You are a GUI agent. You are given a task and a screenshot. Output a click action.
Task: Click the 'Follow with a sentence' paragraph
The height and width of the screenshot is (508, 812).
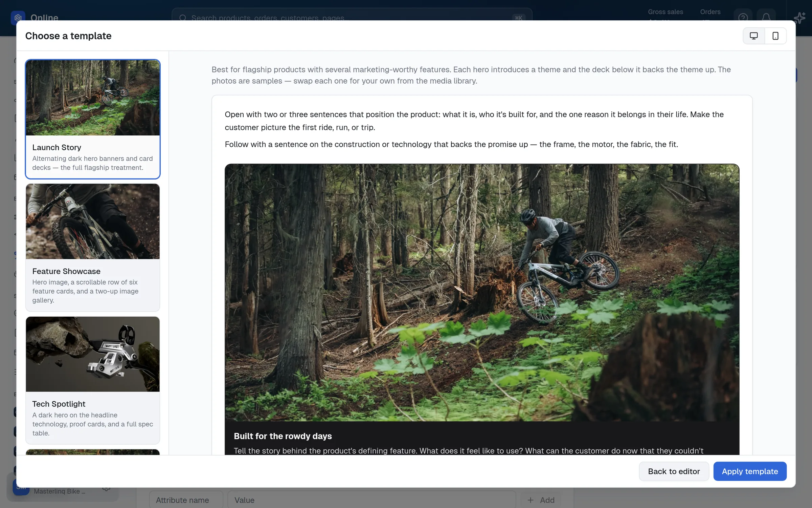tap(451, 144)
